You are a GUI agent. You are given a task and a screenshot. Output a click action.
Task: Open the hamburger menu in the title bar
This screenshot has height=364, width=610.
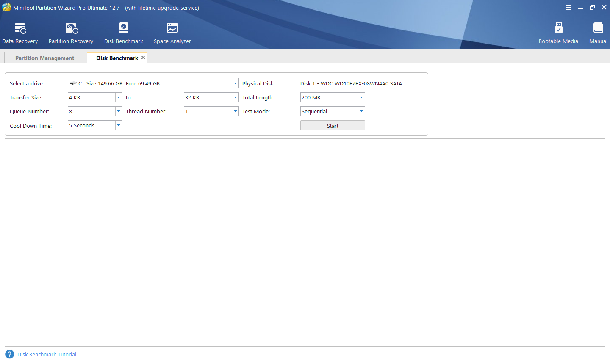pos(568,7)
